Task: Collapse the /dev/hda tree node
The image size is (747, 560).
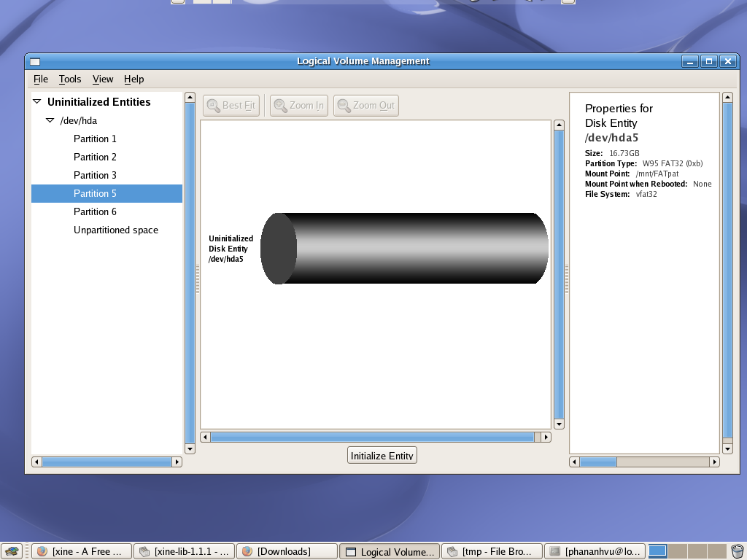Action: tap(50, 120)
